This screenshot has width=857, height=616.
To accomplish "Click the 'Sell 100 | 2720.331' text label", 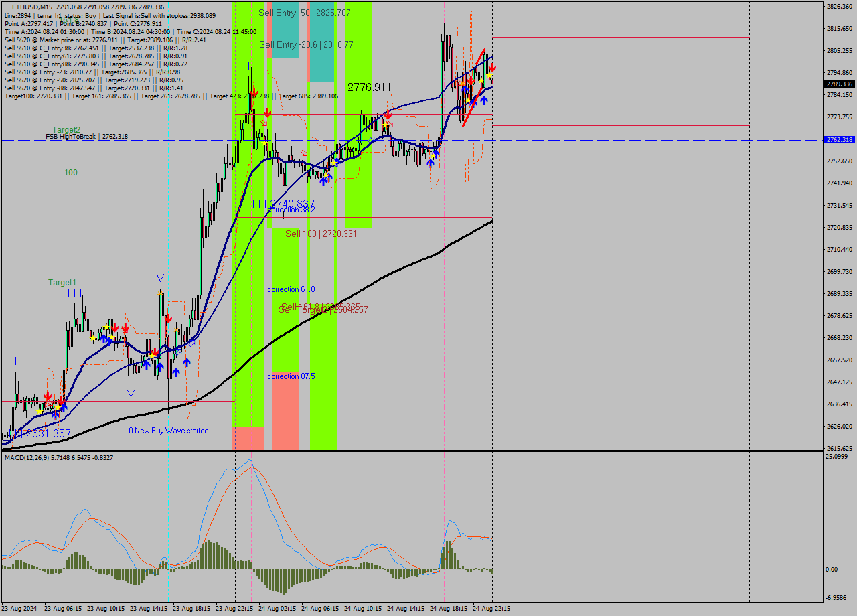I will click(x=320, y=234).
